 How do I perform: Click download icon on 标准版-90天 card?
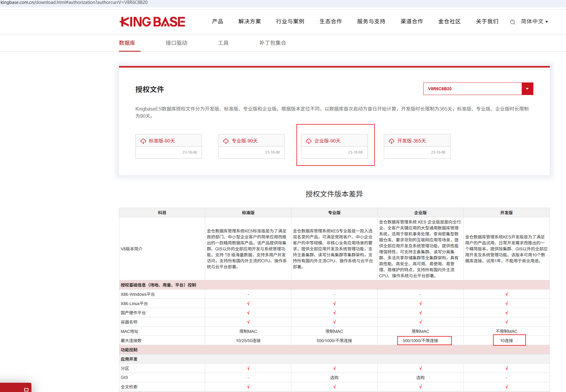pos(143,140)
